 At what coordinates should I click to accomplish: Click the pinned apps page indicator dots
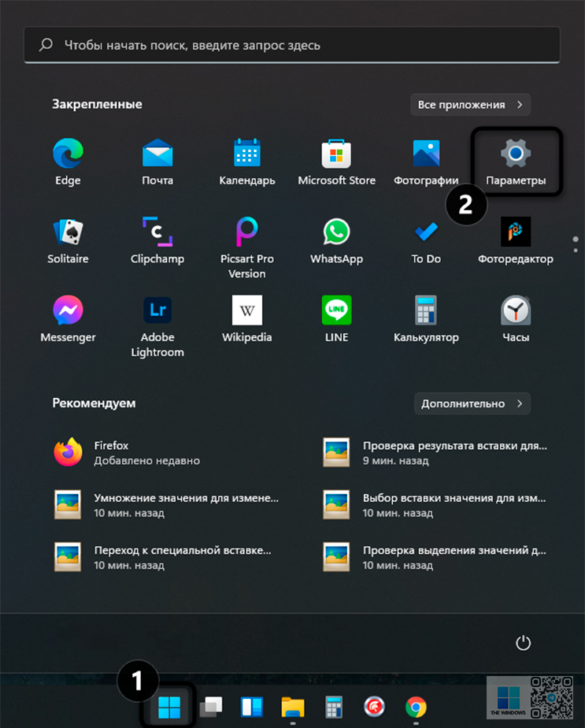(x=576, y=244)
